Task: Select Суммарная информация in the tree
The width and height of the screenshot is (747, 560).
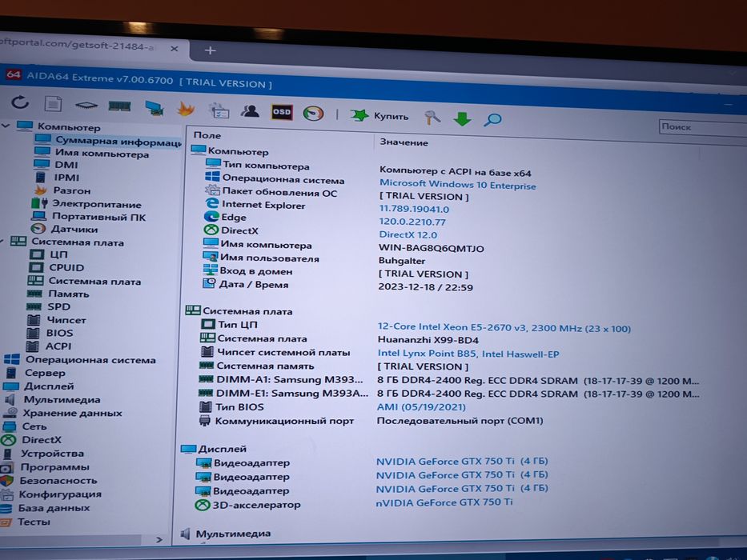Action: [108, 141]
